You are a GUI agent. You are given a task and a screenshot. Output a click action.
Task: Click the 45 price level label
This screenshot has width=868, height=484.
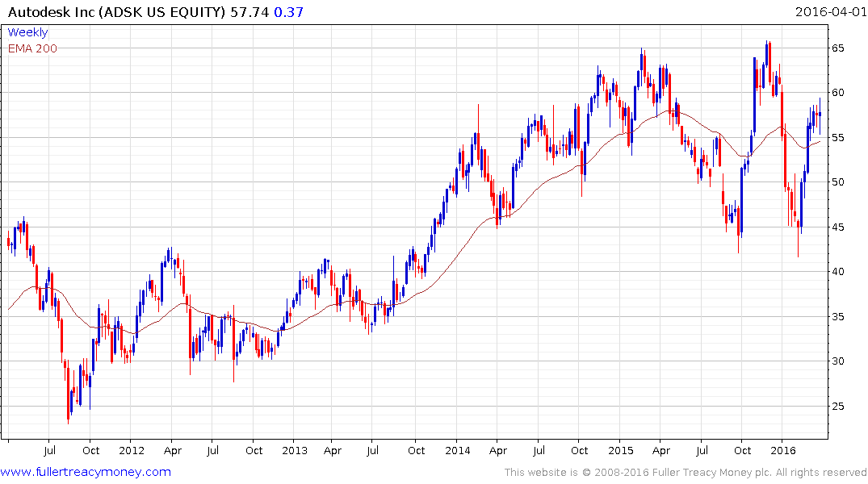coord(838,227)
